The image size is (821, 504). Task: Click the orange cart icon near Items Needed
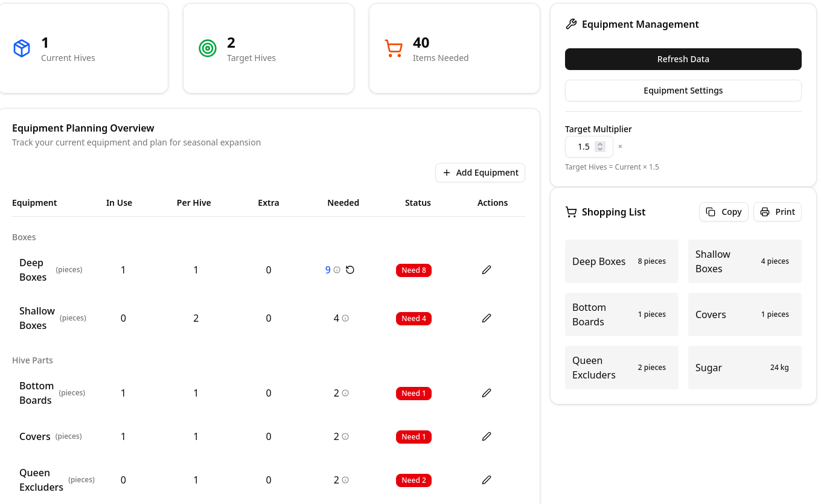pyautogui.click(x=394, y=48)
